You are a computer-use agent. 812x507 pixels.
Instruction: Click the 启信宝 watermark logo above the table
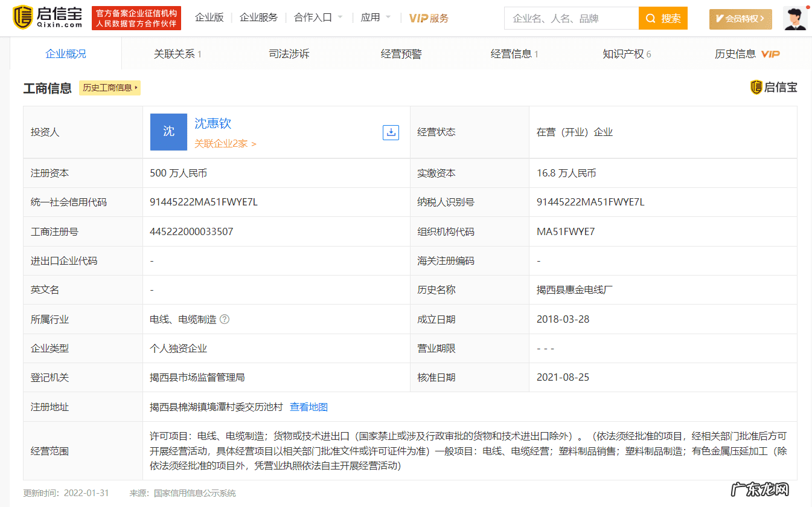(775, 87)
